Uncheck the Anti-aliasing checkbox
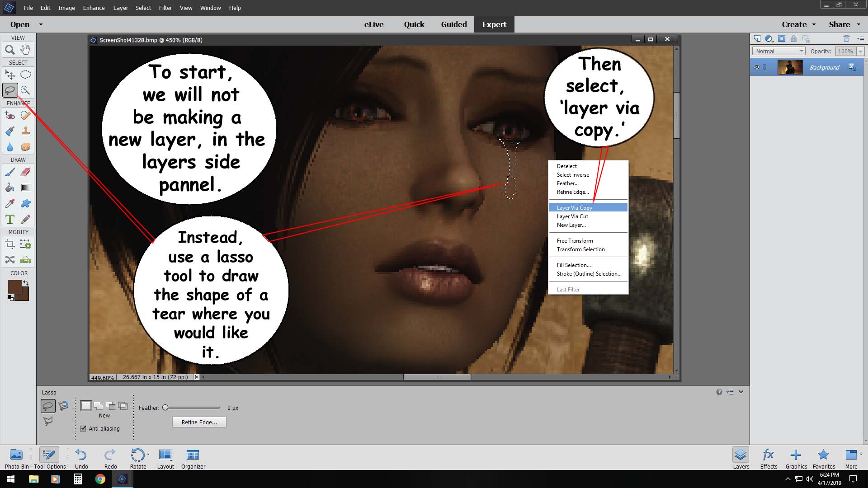Screen dimensions: 868x488 83,429
